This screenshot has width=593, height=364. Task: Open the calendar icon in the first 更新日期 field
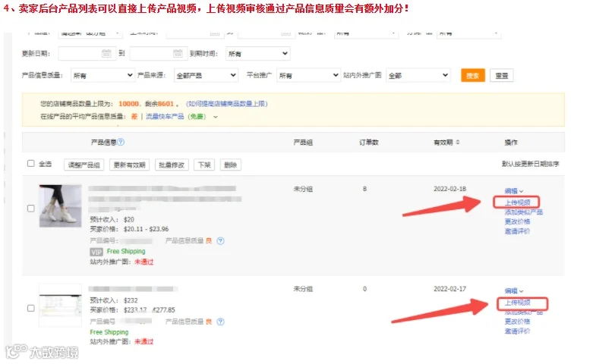coord(106,53)
